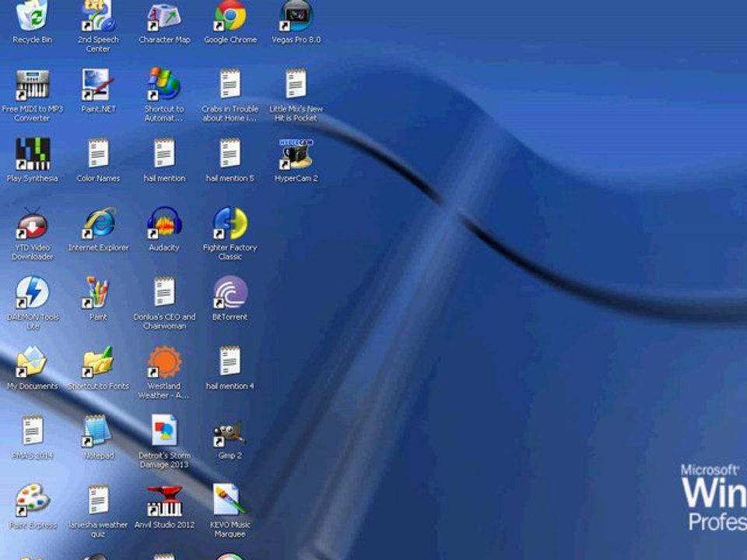Screen dimensions: 747x560
Task: Click the Paint shortcut with brushes cup
Action: tap(98, 292)
